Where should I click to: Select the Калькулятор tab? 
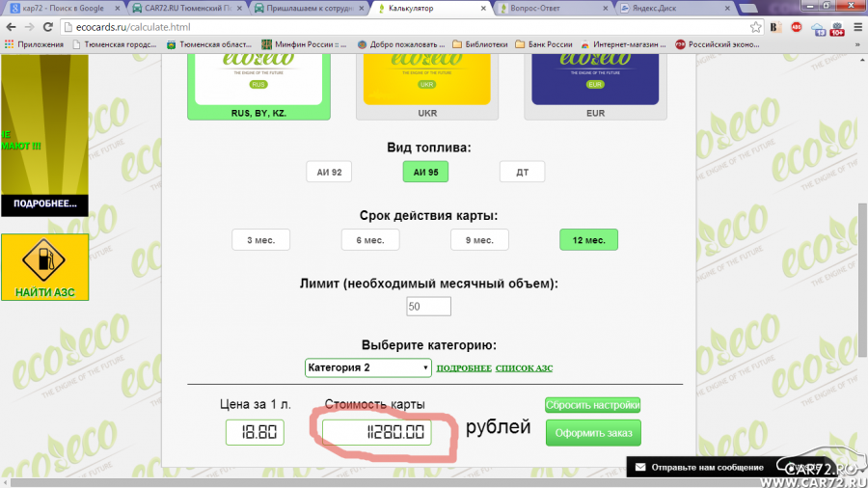[x=429, y=9]
